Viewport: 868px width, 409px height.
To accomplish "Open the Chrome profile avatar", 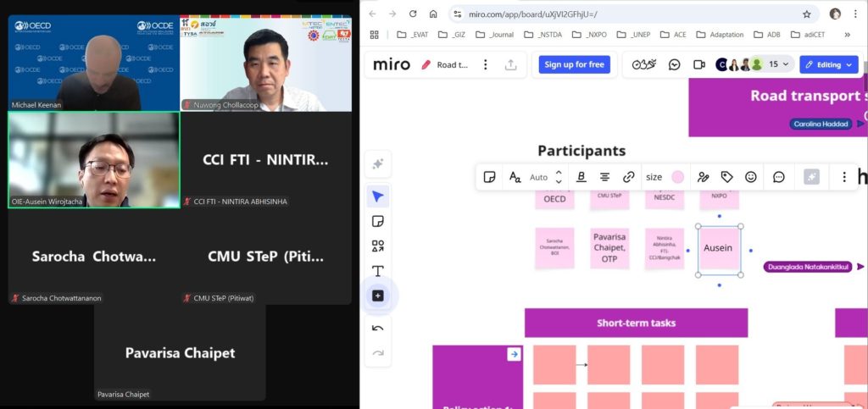I will pos(835,14).
